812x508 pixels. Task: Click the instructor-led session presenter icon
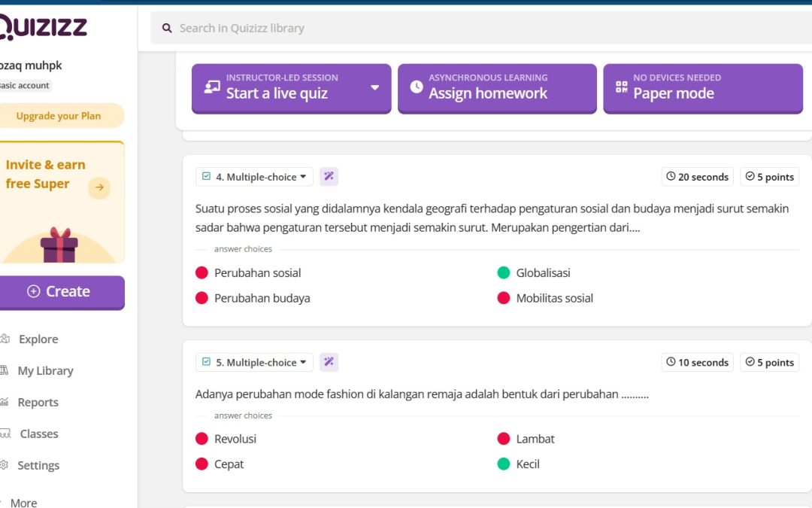coord(212,87)
